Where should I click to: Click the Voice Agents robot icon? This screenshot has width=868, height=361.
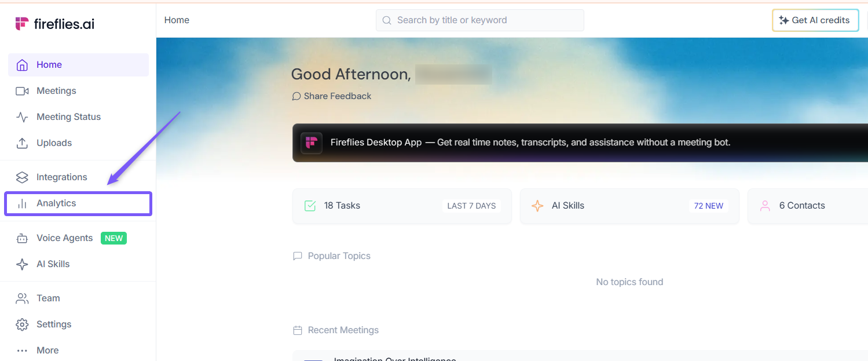(22, 238)
